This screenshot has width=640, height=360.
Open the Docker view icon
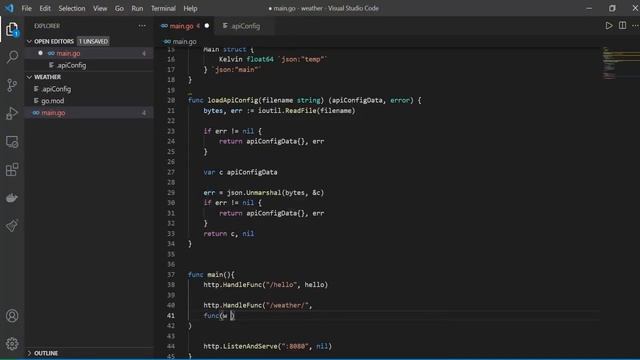pyautogui.click(x=12, y=198)
